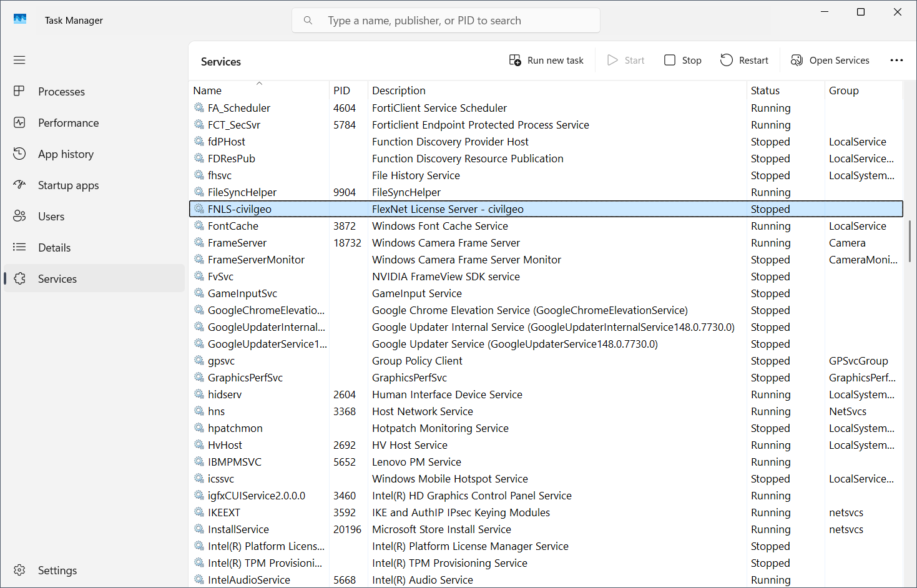This screenshot has height=588, width=917.
Task: Select the GraphicsPerfSvc service name
Action: (245, 378)
